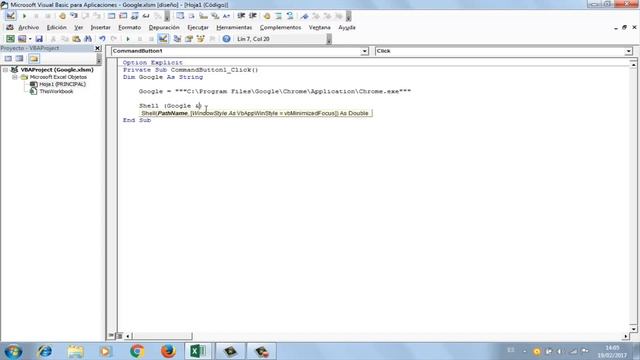
Task: Click the Step Into icon
Action: pos(74,16)
